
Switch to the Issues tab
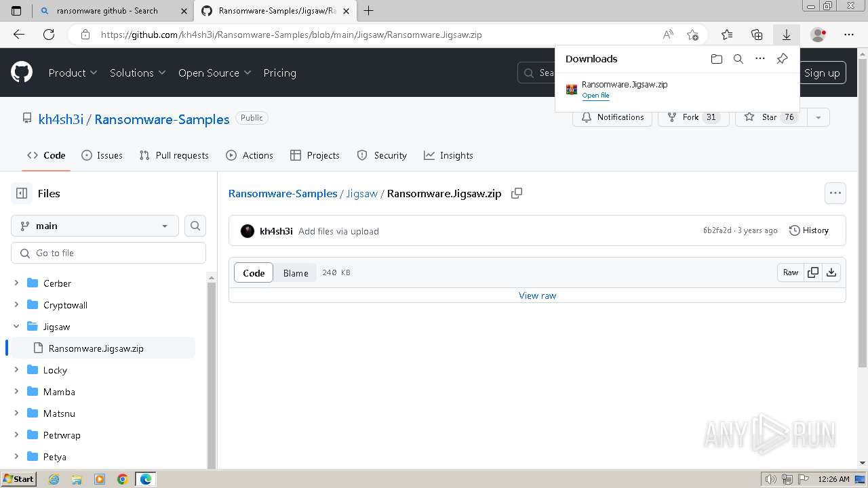[x=102, y=155]
